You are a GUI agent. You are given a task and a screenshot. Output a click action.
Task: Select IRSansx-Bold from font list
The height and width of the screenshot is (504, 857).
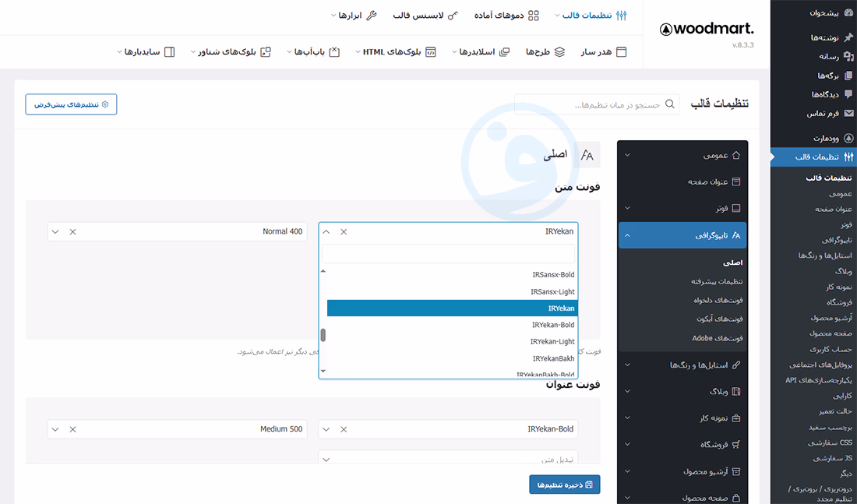tap(452, 275)
